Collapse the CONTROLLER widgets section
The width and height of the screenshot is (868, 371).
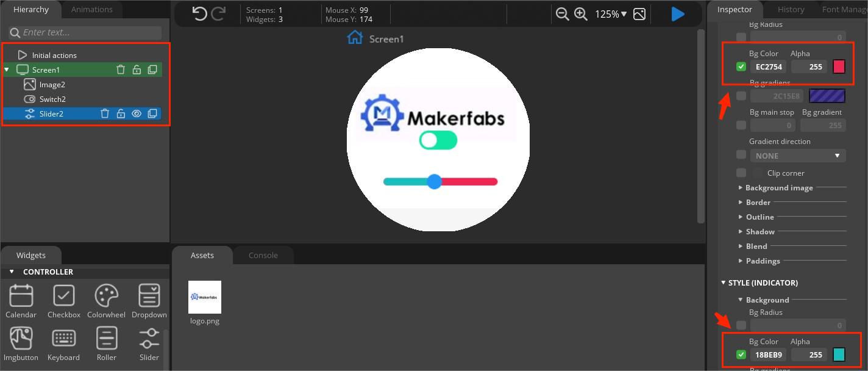point(12,272)
